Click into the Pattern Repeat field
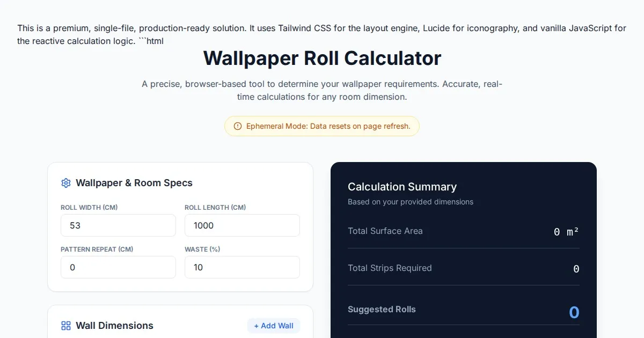The width and height of the screenshot is (644, 338). (x=118, y=267)
